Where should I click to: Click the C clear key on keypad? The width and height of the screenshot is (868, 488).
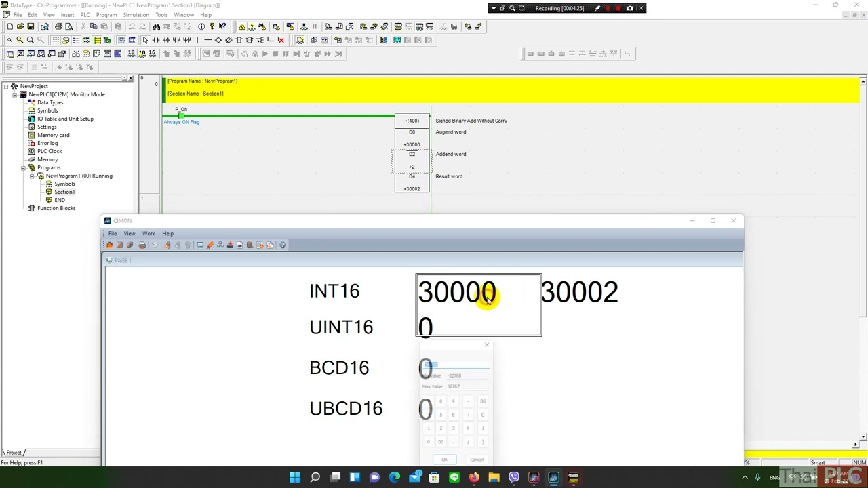[483, 415]
